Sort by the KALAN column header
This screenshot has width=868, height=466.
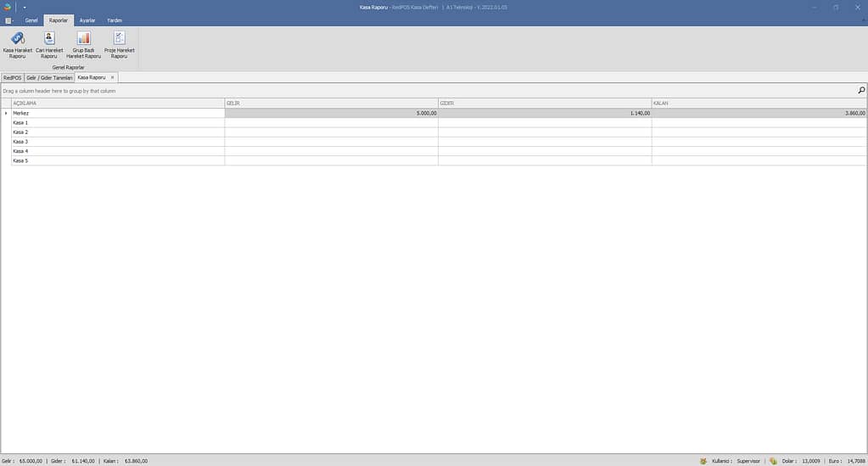(x=759, y=103)
